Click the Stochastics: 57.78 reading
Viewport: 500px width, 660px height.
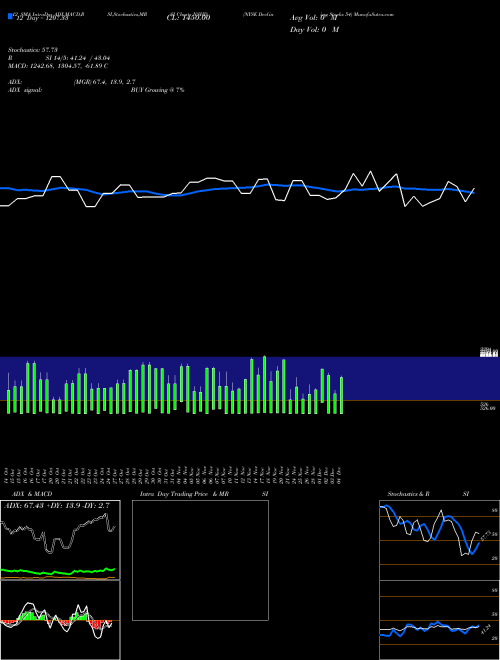pos(33,50)
